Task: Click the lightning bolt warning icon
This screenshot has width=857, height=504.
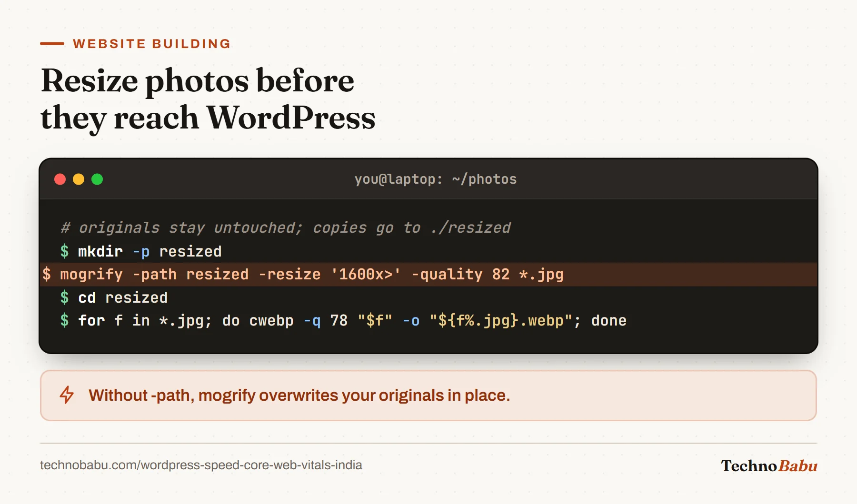Action: click(x=67, y=395)
